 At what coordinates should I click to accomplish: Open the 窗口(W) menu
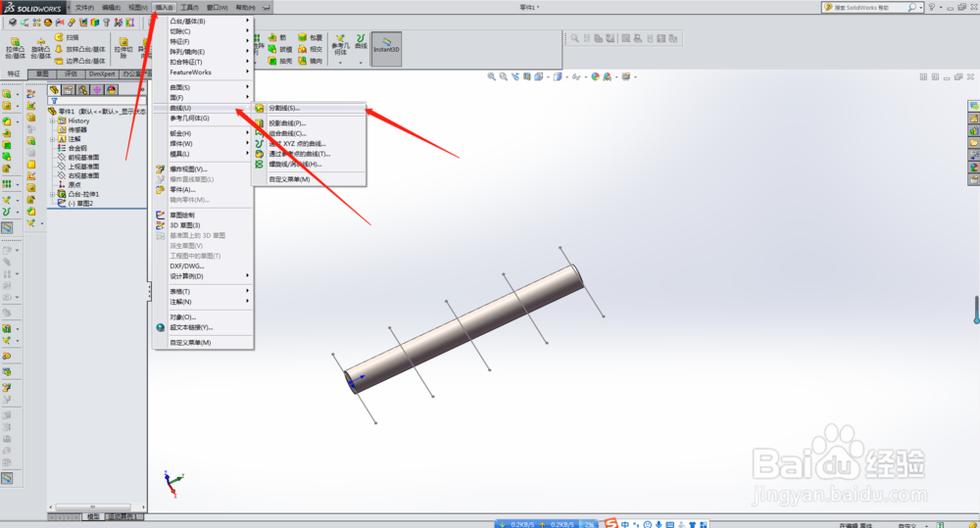coord(217,8)
